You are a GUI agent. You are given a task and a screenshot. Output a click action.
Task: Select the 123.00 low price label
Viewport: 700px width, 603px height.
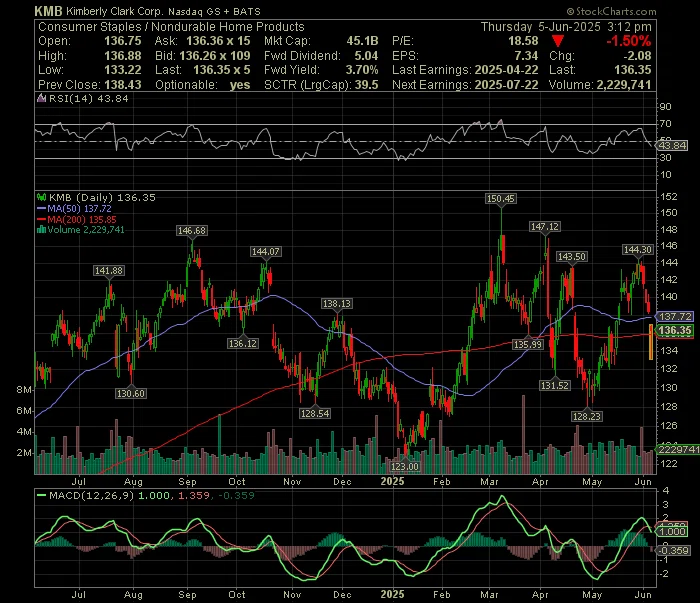(404, 466)
